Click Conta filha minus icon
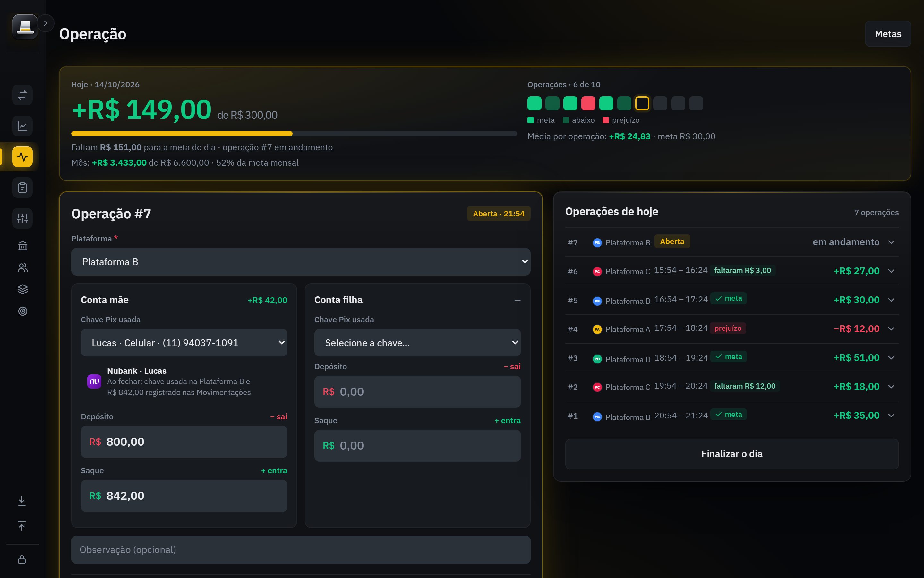924x578 pixels. pyautogui.click(x=518, y=301)
